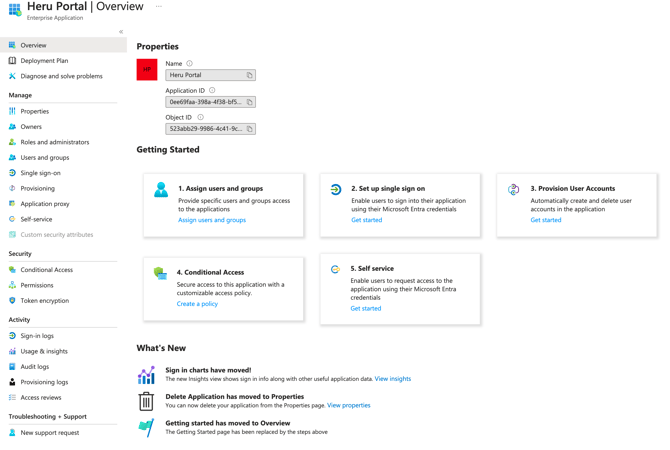Click the View properties link
This screenshot has height=450, width=670.
[348, 406]
